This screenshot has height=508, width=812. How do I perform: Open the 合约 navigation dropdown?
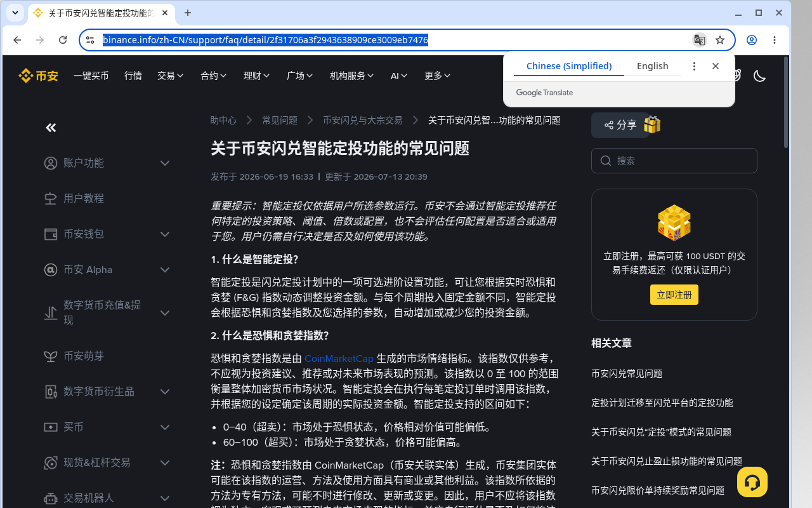(214, 76)
